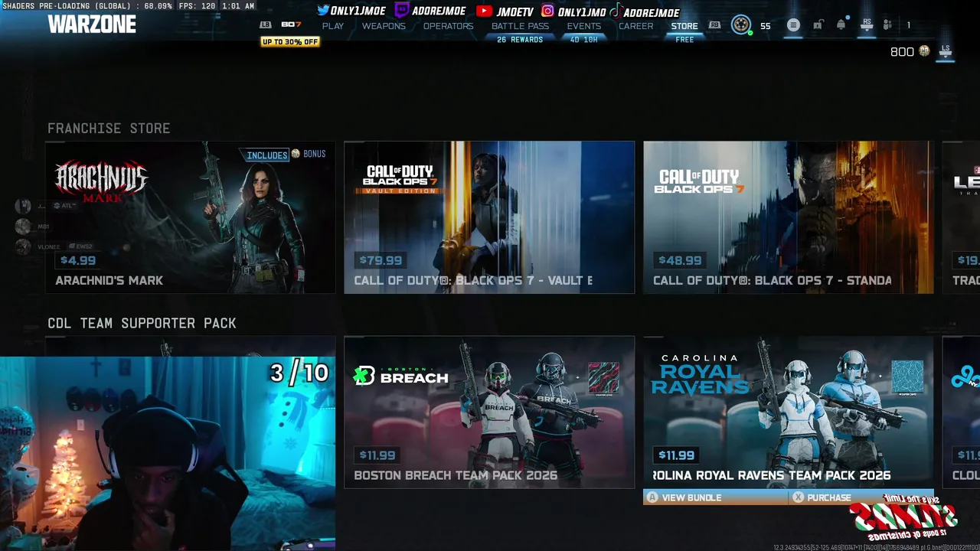Open the party members icon
This screenshot has height=551, width=980.
887,25
